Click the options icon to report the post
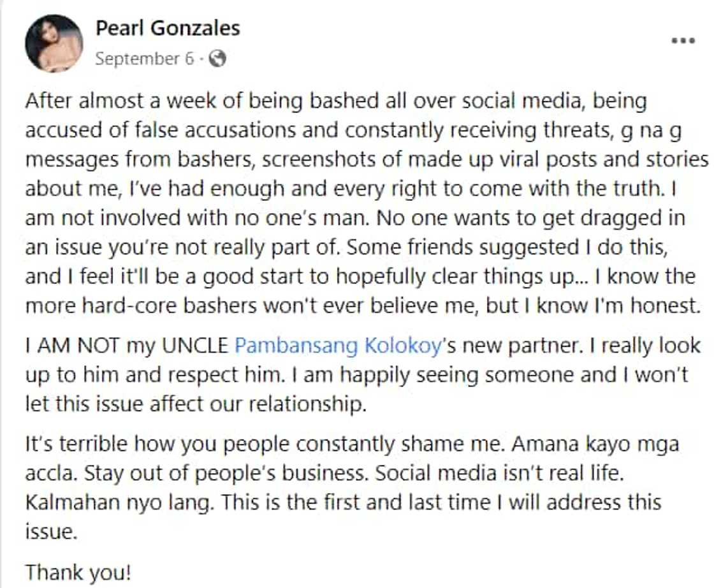714x588 pixels. click(x=684, y=40)
